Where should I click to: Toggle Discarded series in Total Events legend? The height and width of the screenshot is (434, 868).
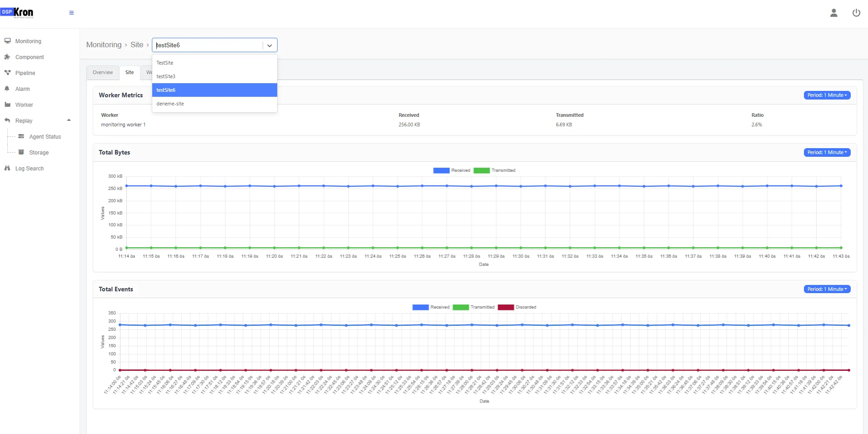[x=517, y=307]
